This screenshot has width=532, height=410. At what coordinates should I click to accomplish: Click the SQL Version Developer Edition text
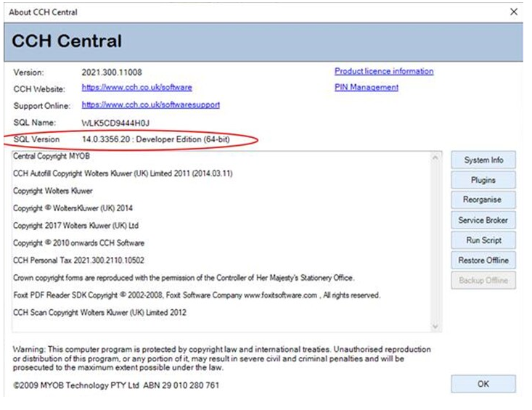point(155,139)
